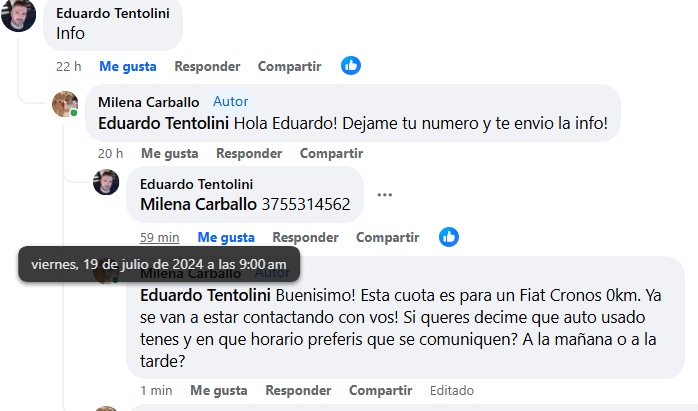The height and width of the screenshot is (411, 698).
Task: Click Milena Carballo's profile picture
Action: point(65,103)
